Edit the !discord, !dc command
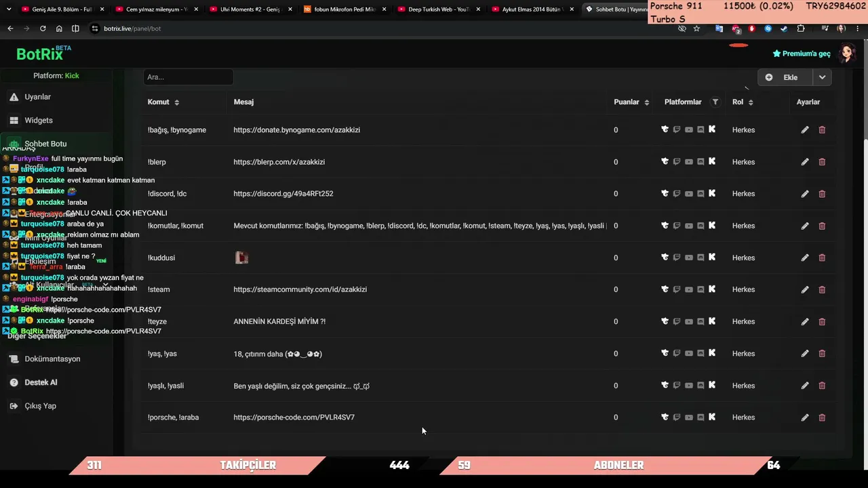The height and width of the screenshot is (488, 868). (x=805, y=194)
